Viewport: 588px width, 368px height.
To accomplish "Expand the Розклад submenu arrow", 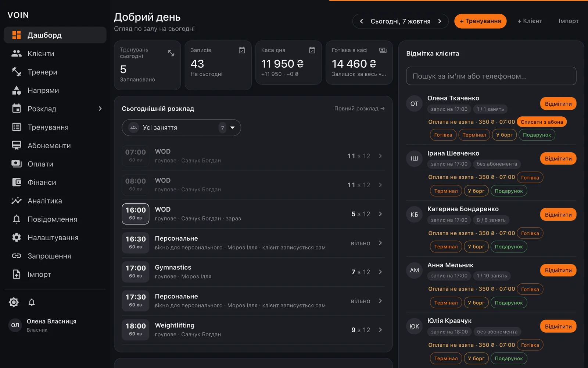I will tap(100, 109).
